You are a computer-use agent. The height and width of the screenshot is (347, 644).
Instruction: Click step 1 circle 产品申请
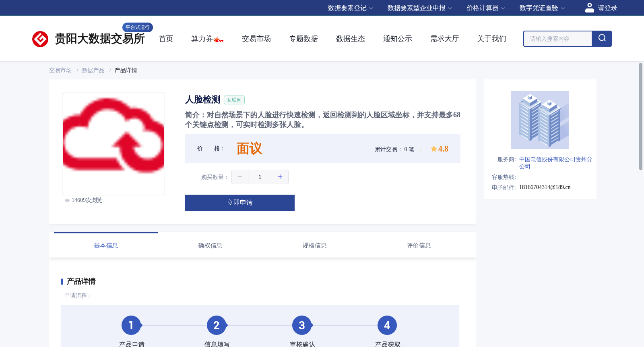click(x=131, y=325)
